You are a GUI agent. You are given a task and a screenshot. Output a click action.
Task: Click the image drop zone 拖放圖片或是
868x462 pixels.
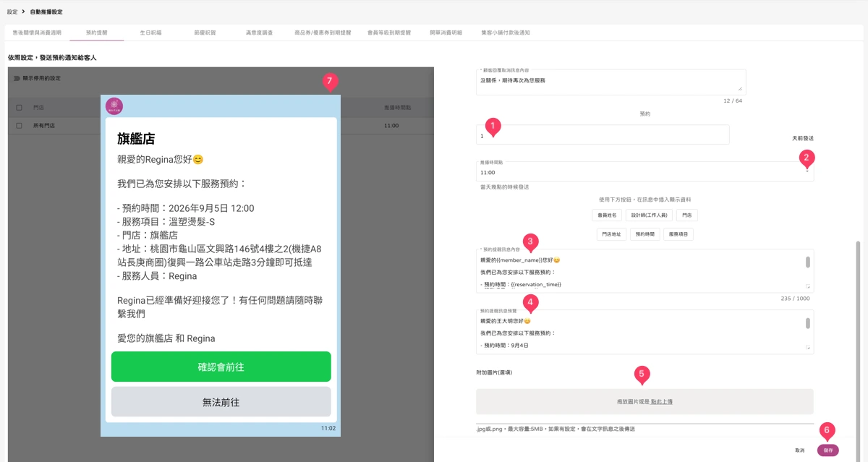[644, 401]
